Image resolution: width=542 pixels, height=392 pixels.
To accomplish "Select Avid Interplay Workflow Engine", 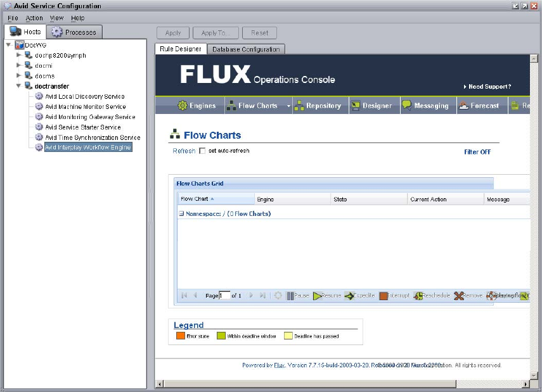I will (x=88, y=148).
